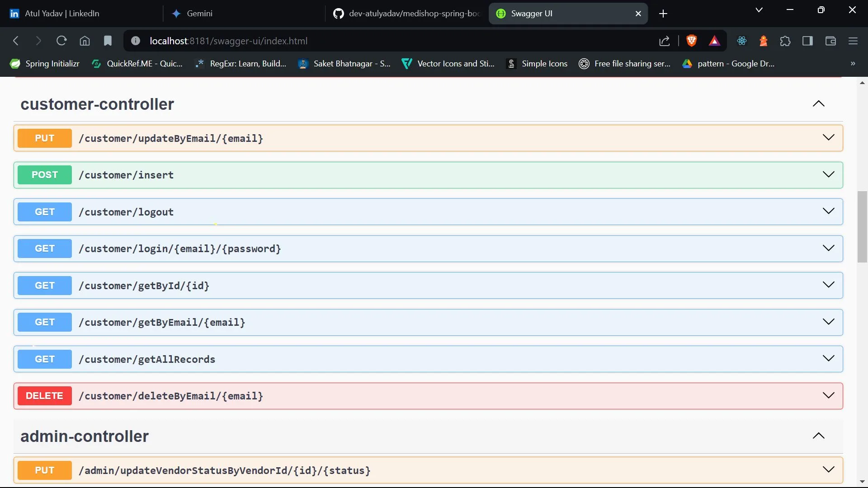Reload the Swagger UI page
Image resolution: width=868 pixels, height=488 pixels.
[x=61, y=41]
